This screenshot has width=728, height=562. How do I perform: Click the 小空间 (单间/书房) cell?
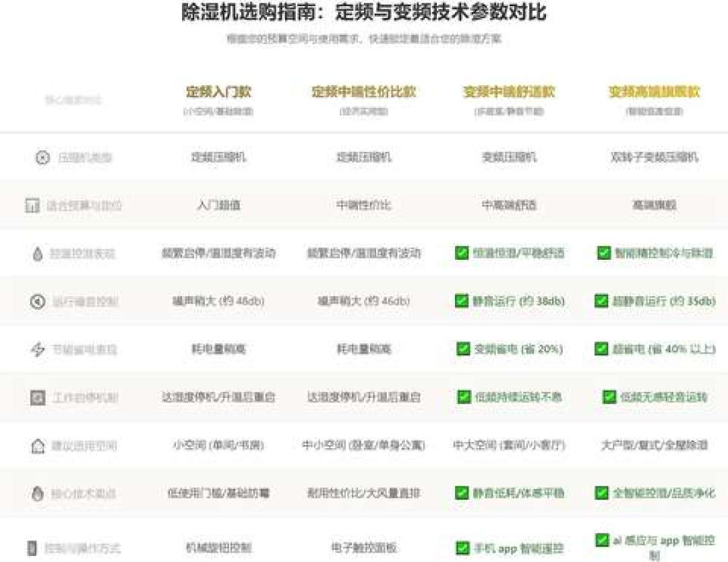(x=218, y=445)
